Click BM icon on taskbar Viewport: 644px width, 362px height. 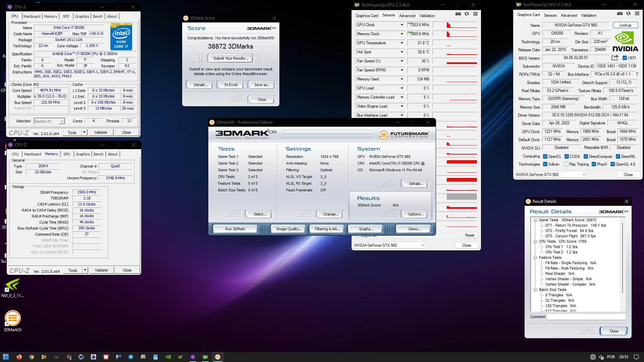point(44,357)
